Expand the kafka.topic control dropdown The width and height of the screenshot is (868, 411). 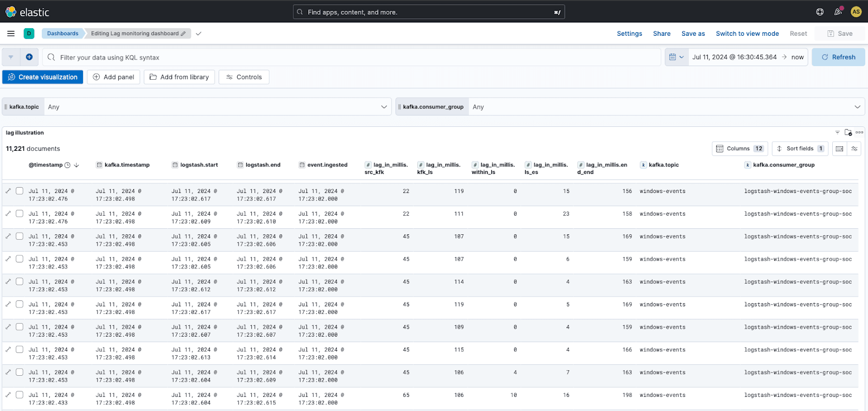point(384,107)
